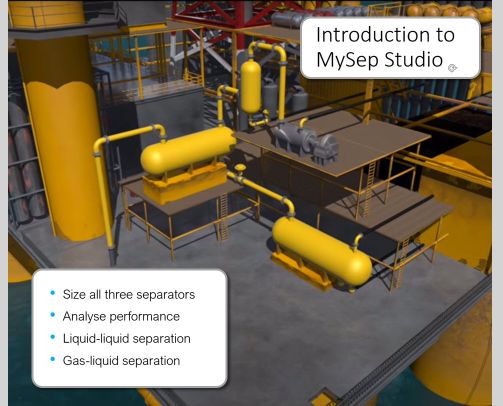The height and width of the screenshot is (406, 503).
Task: Select "Gas-liquid separation" bullet text
Action: point(121,361)
